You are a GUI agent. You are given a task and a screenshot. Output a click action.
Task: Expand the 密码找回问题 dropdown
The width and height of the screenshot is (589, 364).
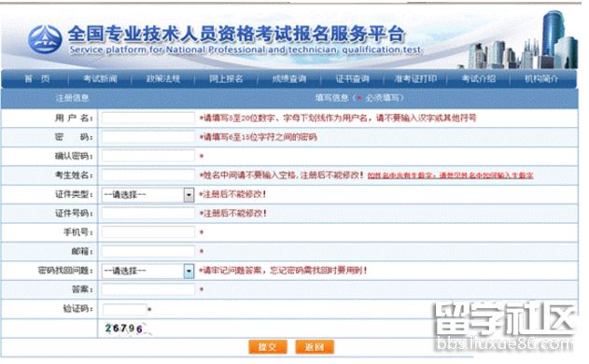148,271
